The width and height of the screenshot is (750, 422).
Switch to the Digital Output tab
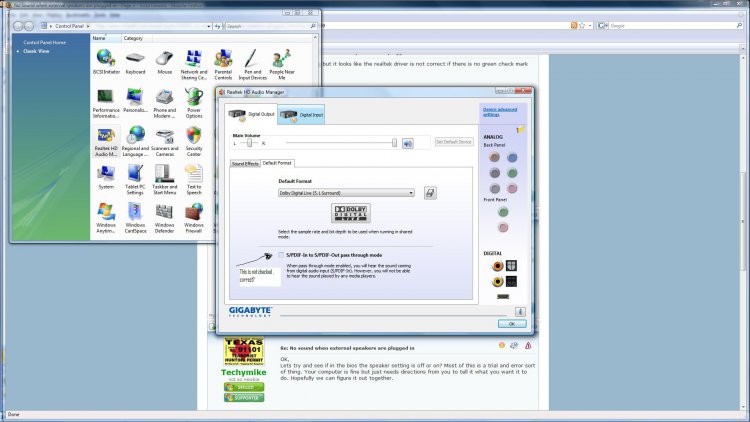(252, 114)
